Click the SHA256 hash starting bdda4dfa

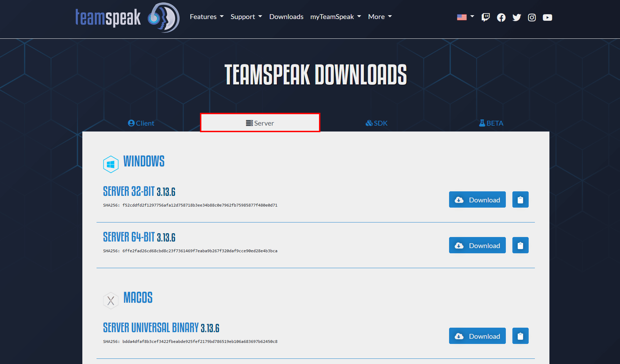200,342
